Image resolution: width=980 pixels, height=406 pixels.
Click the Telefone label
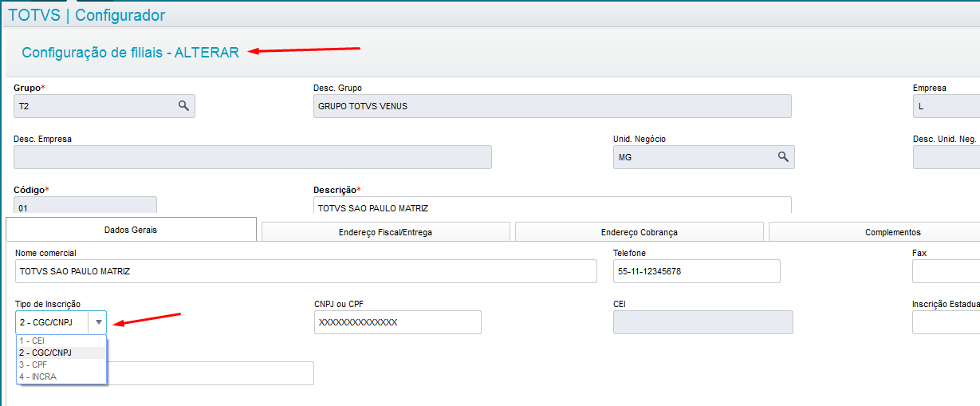(x=630, y=253)
